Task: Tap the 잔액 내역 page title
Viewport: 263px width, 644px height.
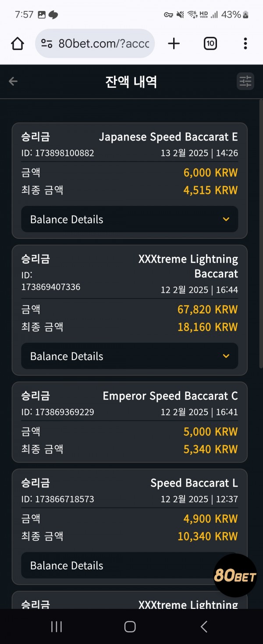Action: pyautogui.click(x=131, y=82)
